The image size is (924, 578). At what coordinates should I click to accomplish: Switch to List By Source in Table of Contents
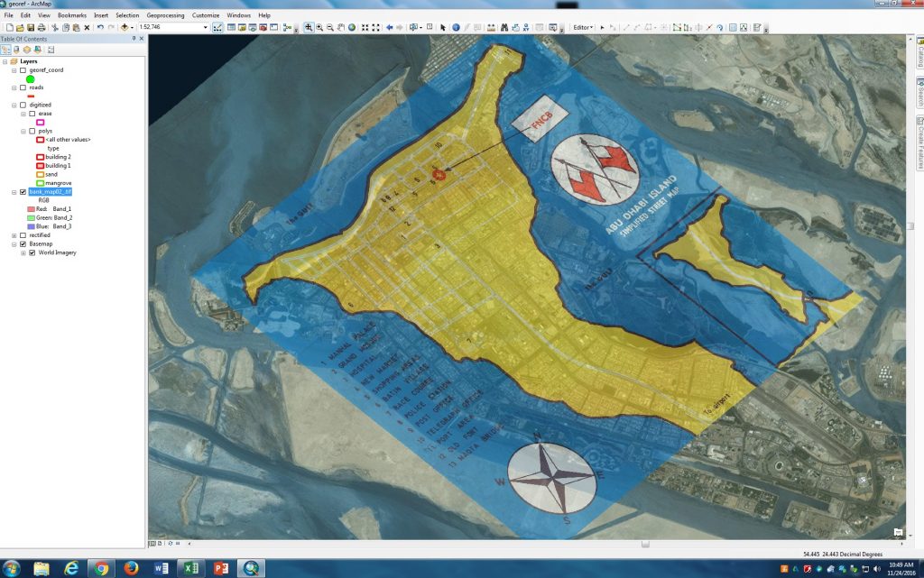click(16, 49)
